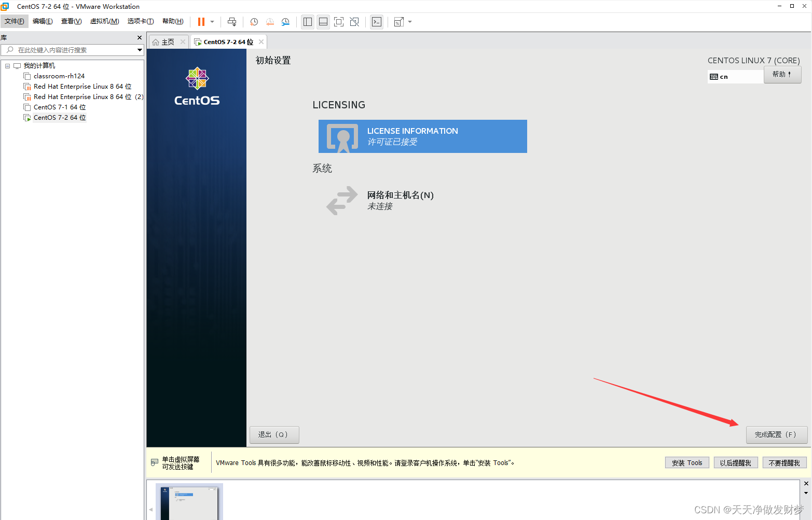The image size is (812, 520).
Task: Toggle the library sidebar panel
Action: 308,22
